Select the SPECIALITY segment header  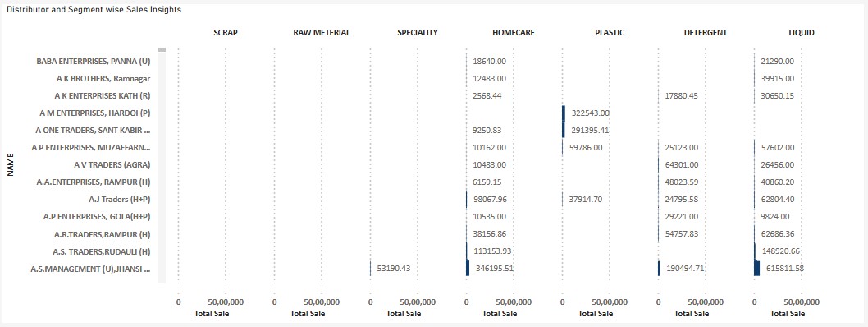tap(418, 33)
